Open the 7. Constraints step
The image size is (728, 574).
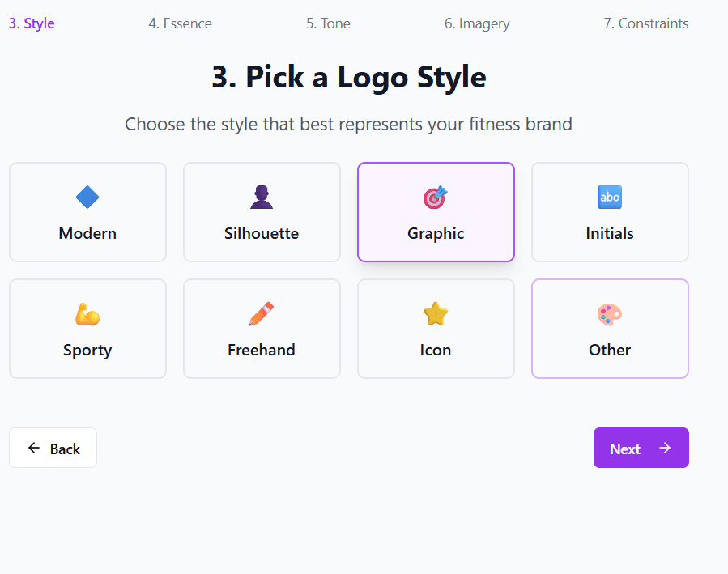[645, 23]
